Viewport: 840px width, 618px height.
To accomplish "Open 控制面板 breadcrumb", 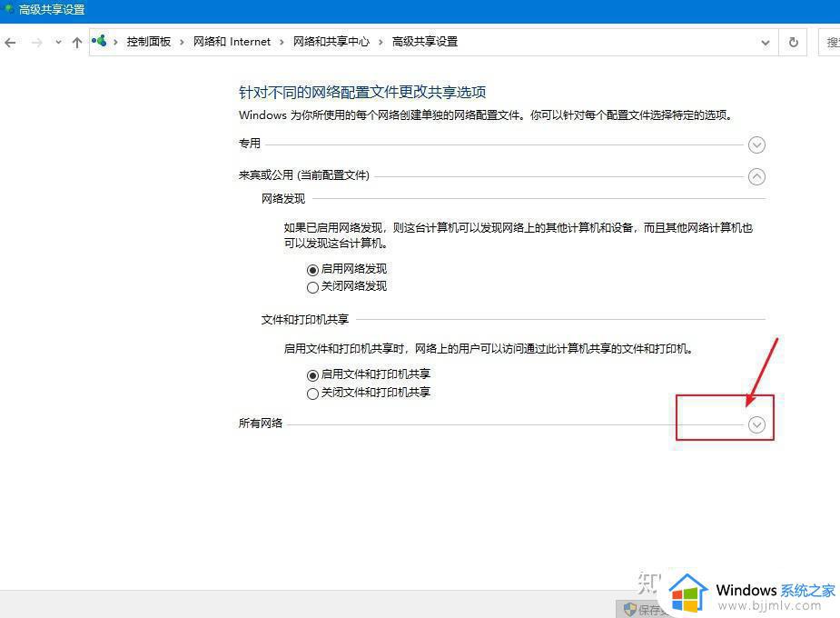I will 148,42.
